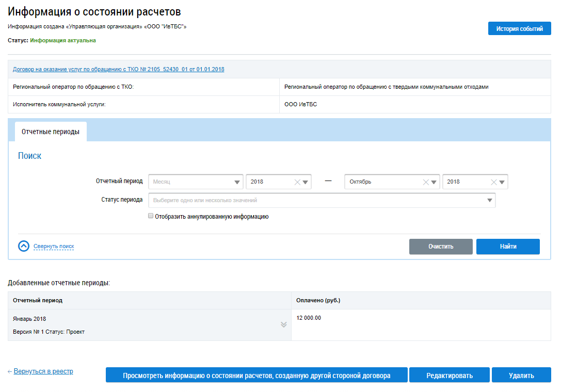The height and width of the screenshot is (392, 561).
Task: Open История событий
Action: pyautogui.click(x=519, y=29)
